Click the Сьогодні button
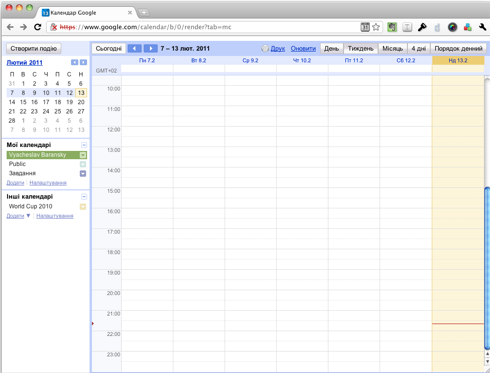Screen dimensions: 490x373 point(109,49)
